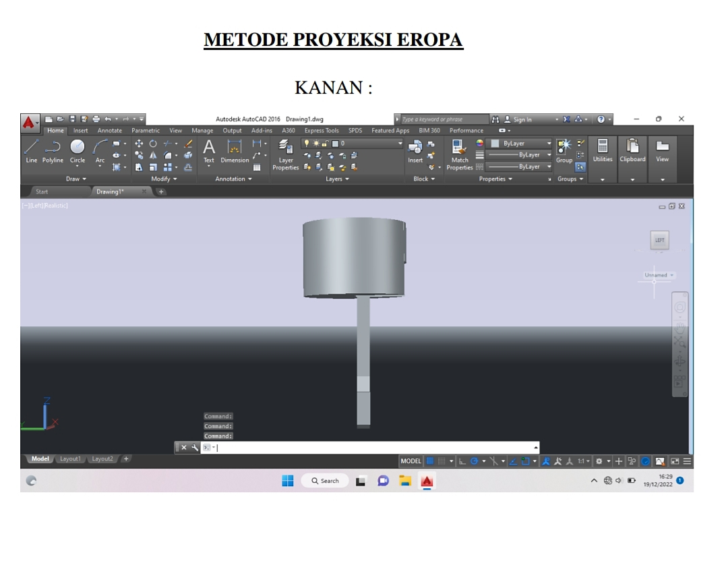Expand the Layers panel

[337, 179]
